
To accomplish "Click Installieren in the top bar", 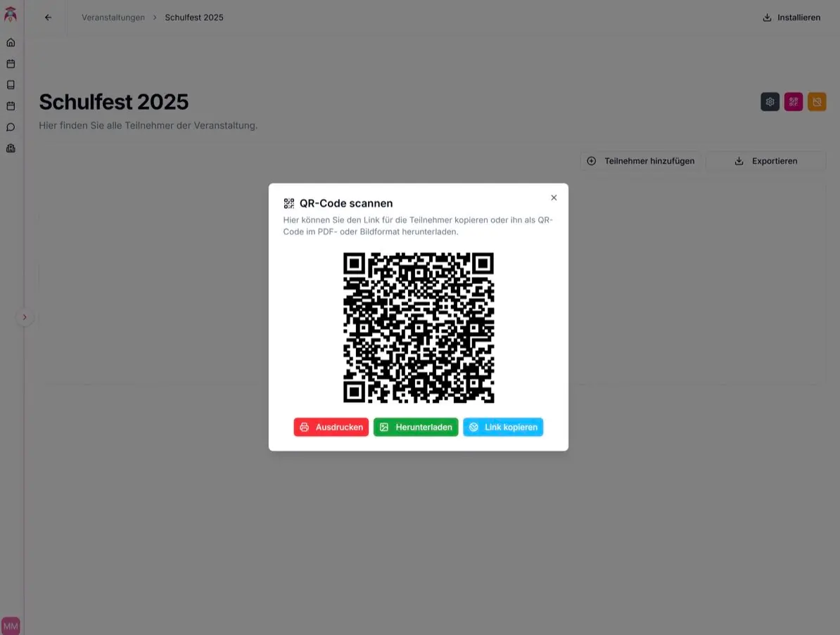I will click(x=791, y=18).
